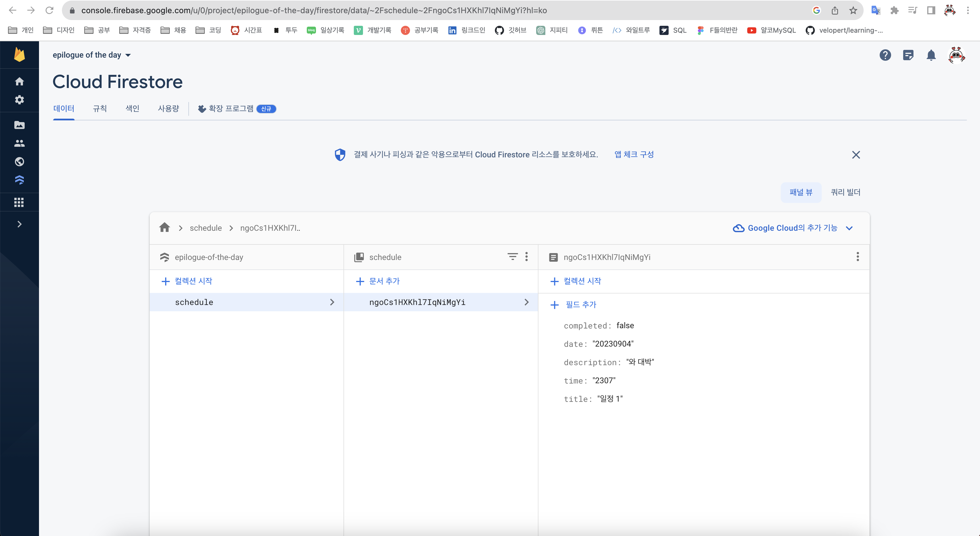The height and width of the screenshot is (536, 980).
Task: Open the Firebase logo home
Action: pos(19,55)
